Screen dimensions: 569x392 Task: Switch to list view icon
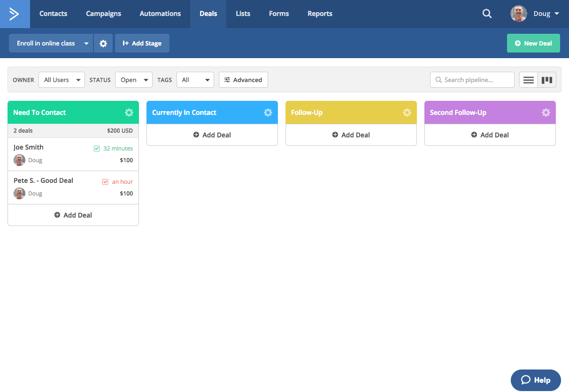point(529,80)
